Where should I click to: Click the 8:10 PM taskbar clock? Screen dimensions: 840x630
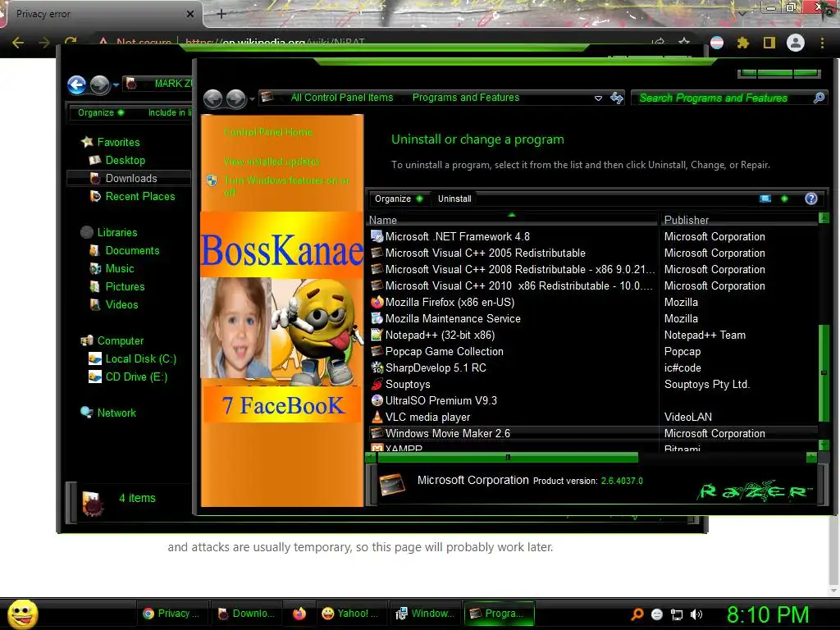pos(768,614)
